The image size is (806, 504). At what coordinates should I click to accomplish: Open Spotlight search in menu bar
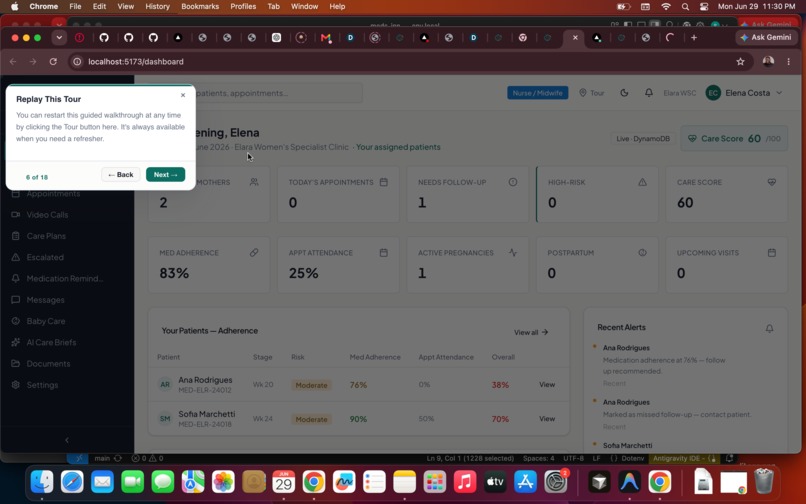[x=685, y=7]
